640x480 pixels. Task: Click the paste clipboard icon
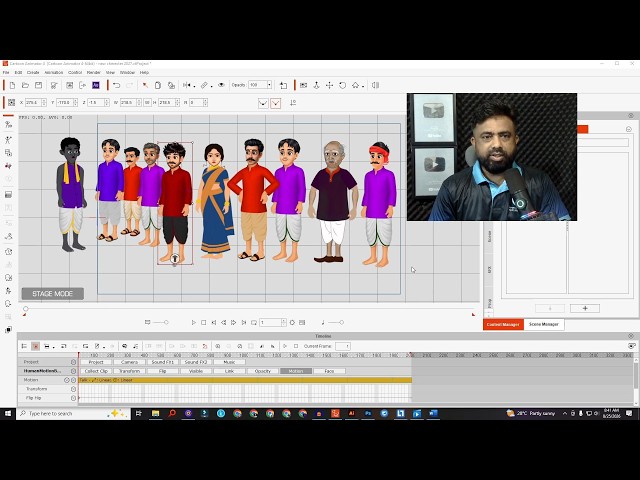[158, 85]
